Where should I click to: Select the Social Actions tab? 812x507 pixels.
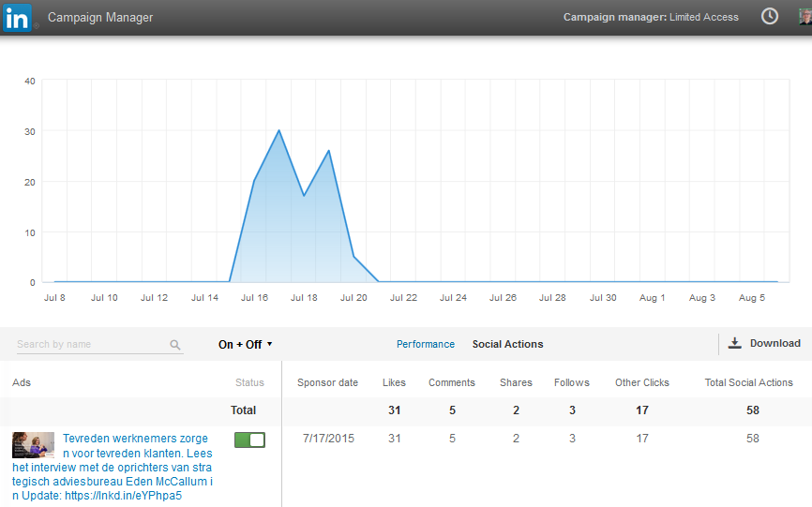pyautogui.click(x=507, y=344)
